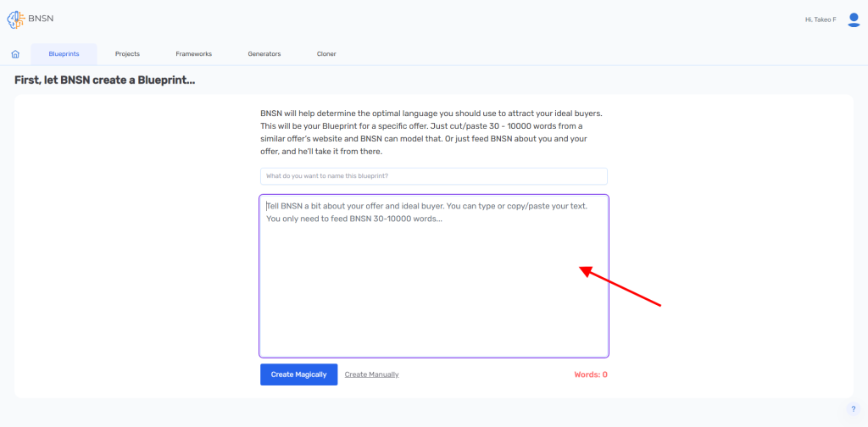Open the Cloner tab
Screen dimensions: 868x427
(326, 54)
